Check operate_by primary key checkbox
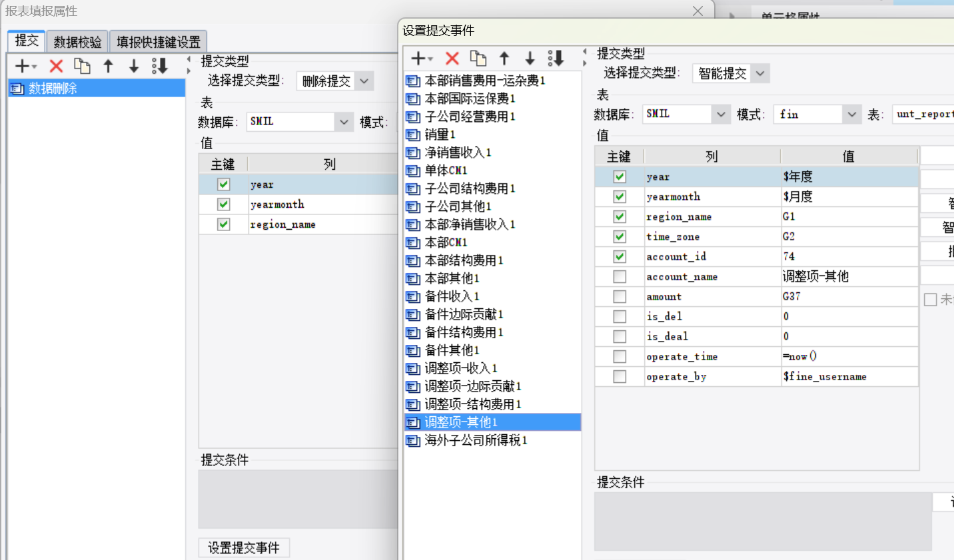 620,376
